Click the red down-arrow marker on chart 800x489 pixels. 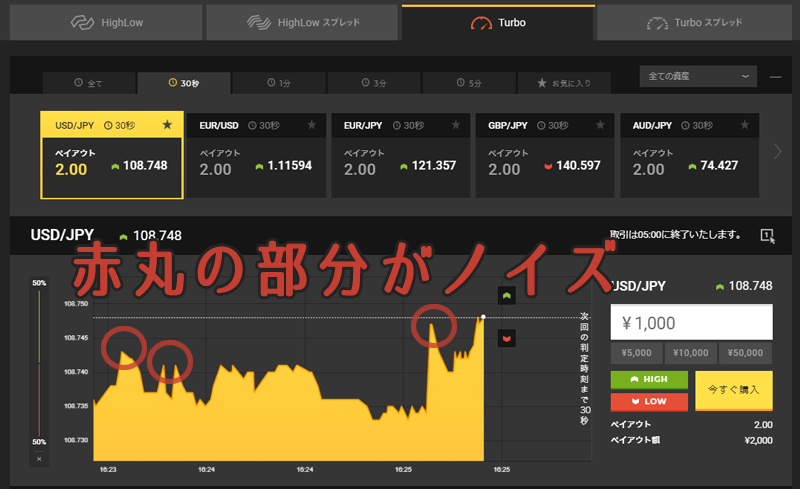[x=507, y=338]
